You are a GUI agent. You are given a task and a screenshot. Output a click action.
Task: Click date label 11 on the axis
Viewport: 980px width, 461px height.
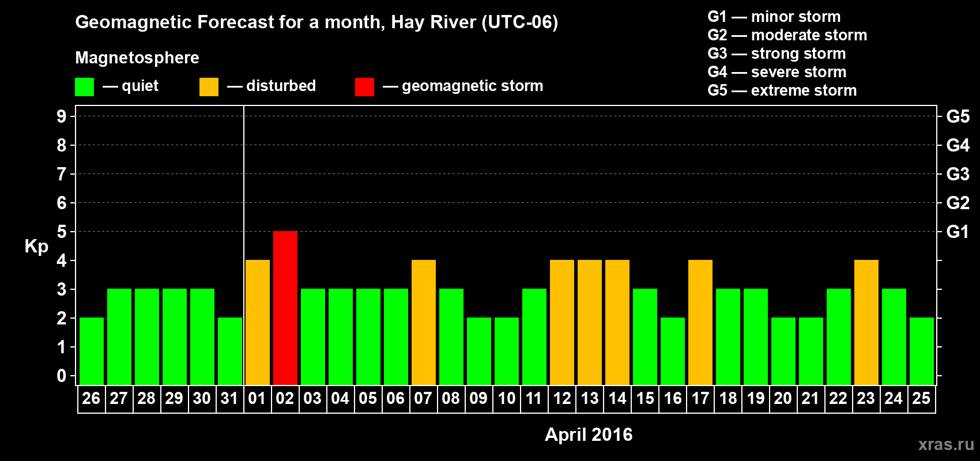(534, 399)
